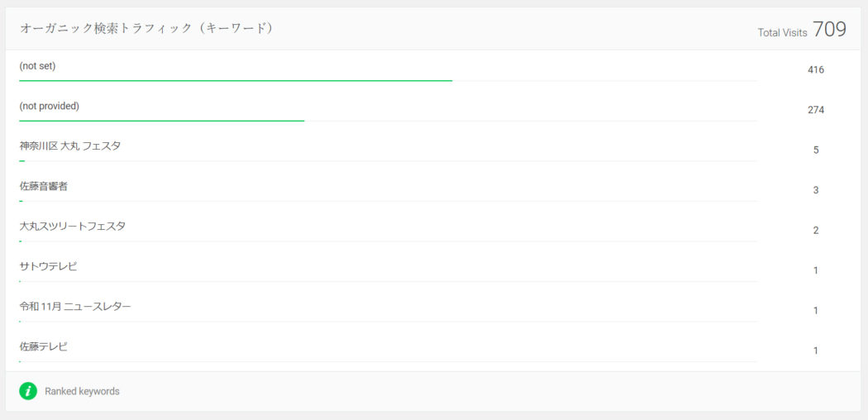868x420 pixels.
Task: Click the Total Visits 709 figure
Action: pos(829,30)
